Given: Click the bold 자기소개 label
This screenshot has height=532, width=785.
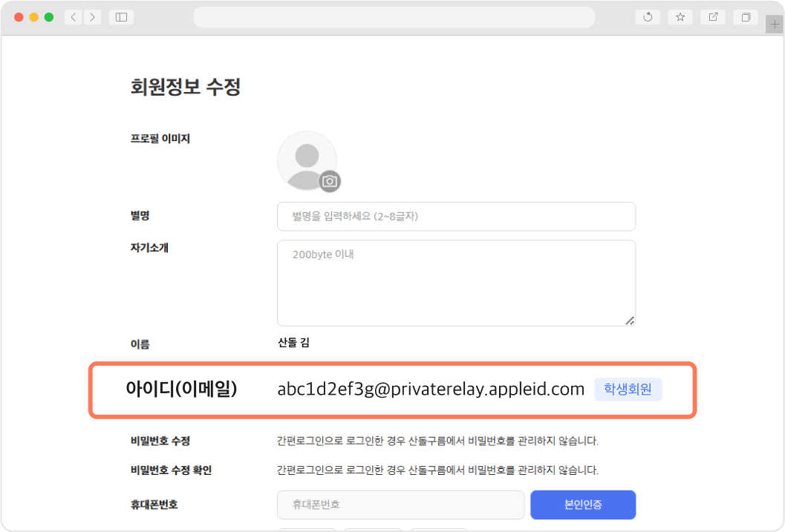Looking at the screenshot, I should (x=149, y=248).
